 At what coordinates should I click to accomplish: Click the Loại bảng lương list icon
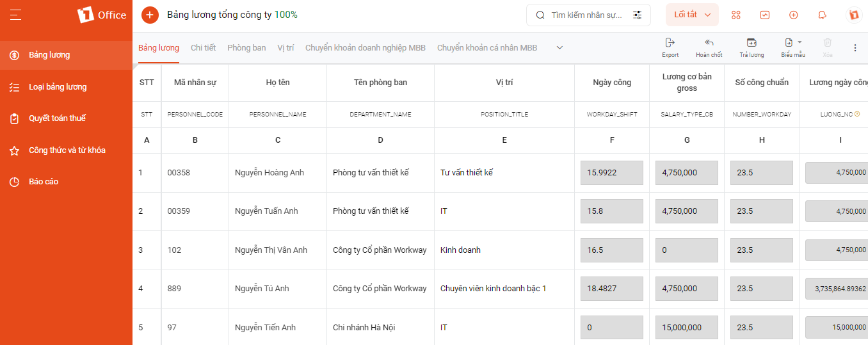pyautogui.click(x=15, y=87)
